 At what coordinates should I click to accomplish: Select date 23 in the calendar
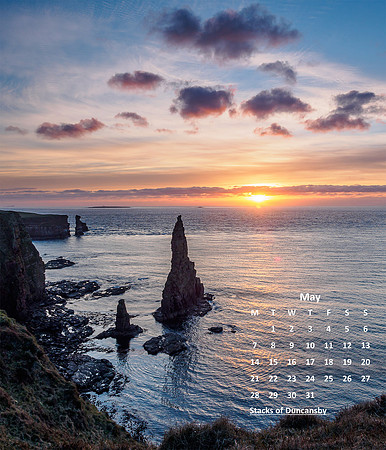(292, 379)
